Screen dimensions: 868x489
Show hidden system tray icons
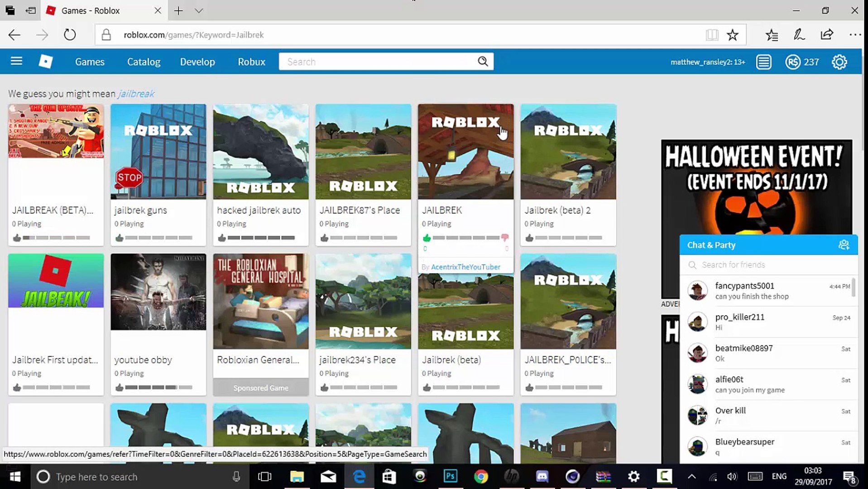(691, 476)
